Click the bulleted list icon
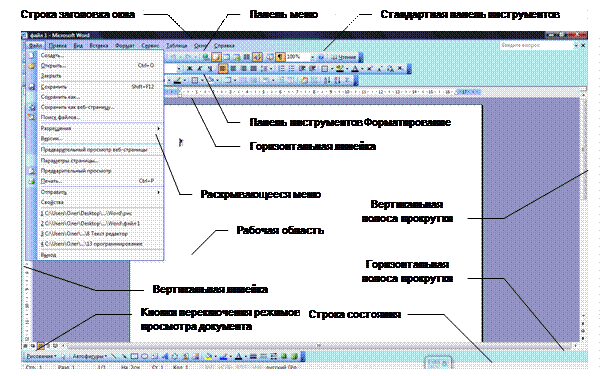Screen dimensions: 612x376 (291, 69)
